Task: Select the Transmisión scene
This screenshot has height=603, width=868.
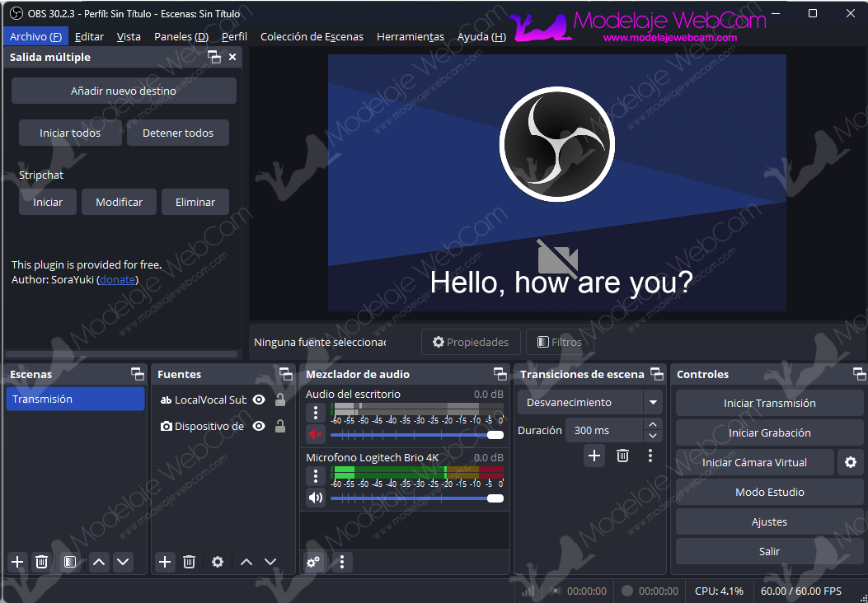Action: [x=75, y=399]
